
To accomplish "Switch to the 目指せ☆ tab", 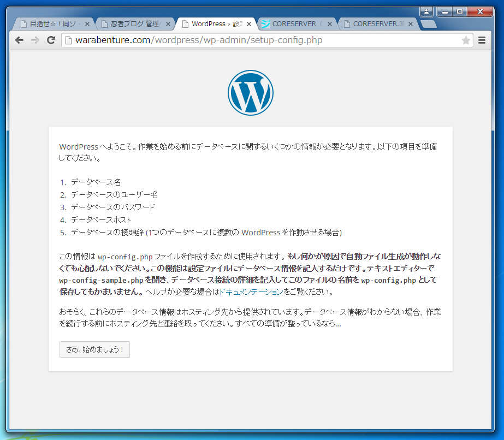I will [53, 24].
